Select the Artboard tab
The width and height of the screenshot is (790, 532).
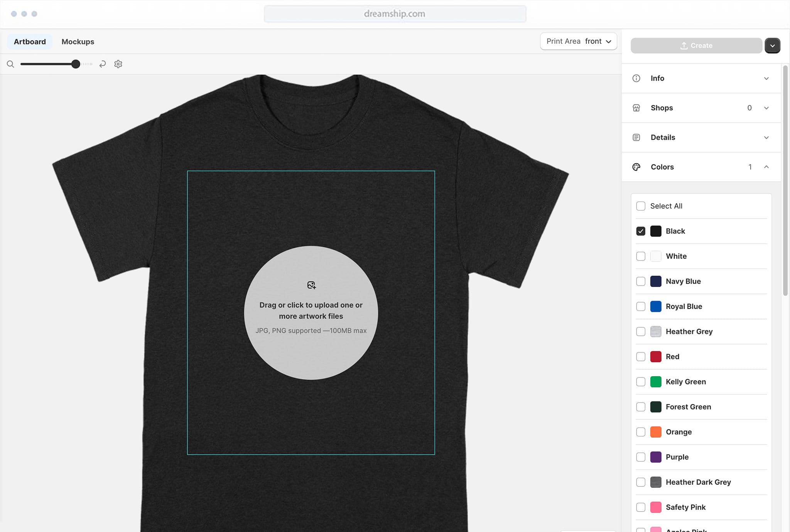(x=30, y=42)
